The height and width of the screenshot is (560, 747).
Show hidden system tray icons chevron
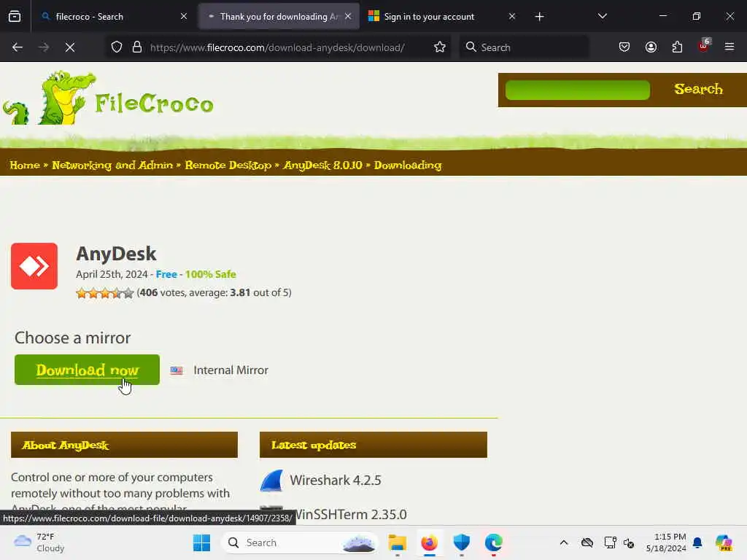coord(564,542)
